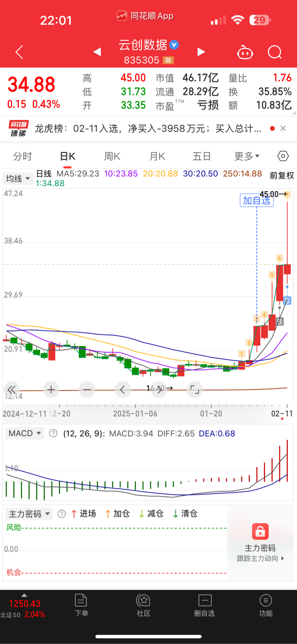297x644 pixels.
Task: Tap the 清仓 legend entry
Action: tap(185, 514)
